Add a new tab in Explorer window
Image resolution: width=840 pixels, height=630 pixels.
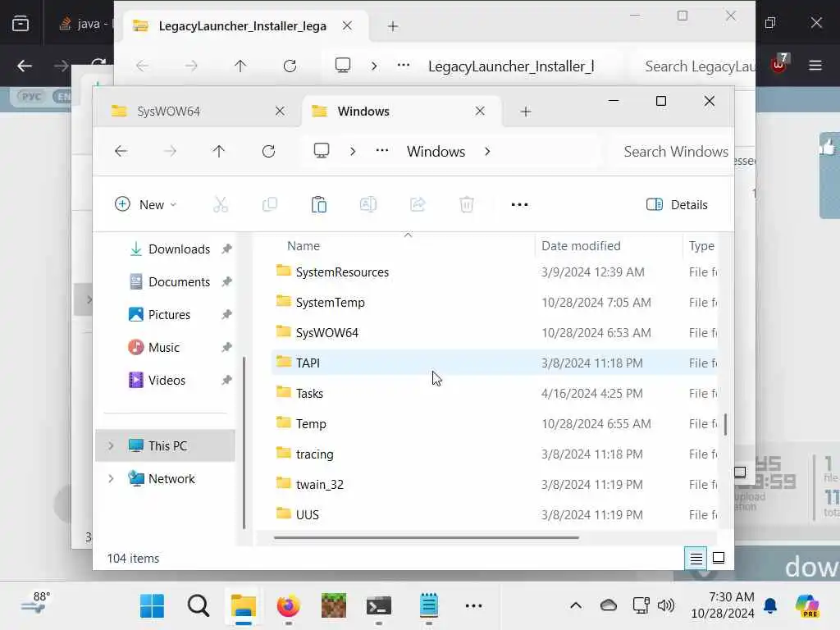(x=526, y=112)
